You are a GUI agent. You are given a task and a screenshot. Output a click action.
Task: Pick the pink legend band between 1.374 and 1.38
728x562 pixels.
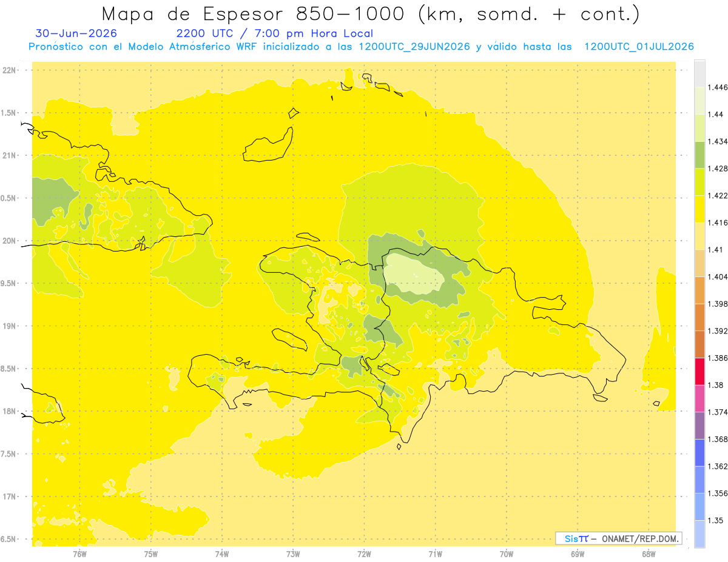click(x=699, y=398)
